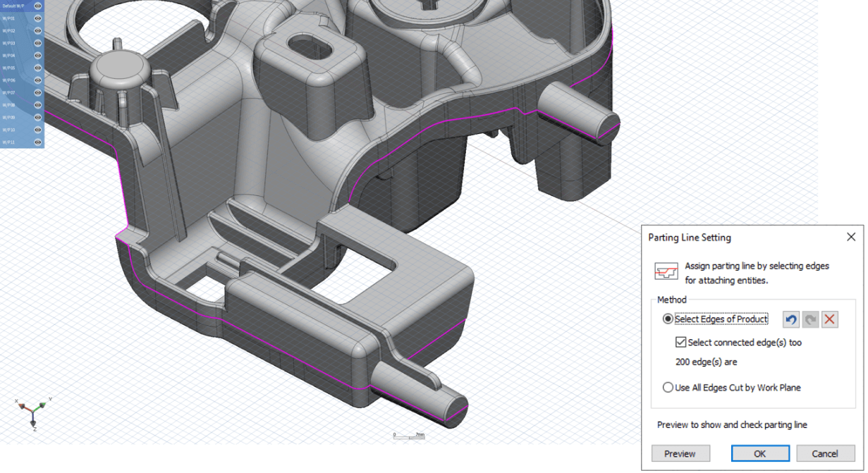Screen dimensions: 868x473
Task: Toggle the eye for W/P05
Action: 37,68
